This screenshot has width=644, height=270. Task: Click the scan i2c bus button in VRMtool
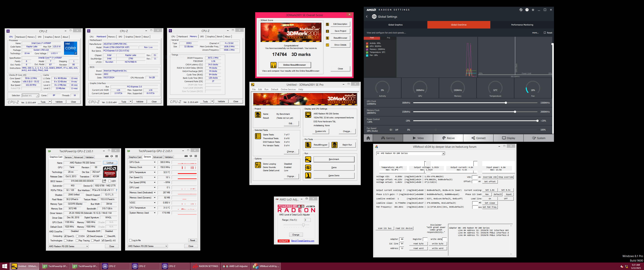385,228
